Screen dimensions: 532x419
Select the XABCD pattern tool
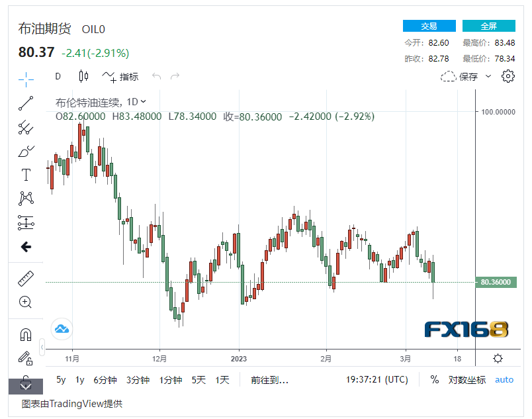[x=26, y=198]
